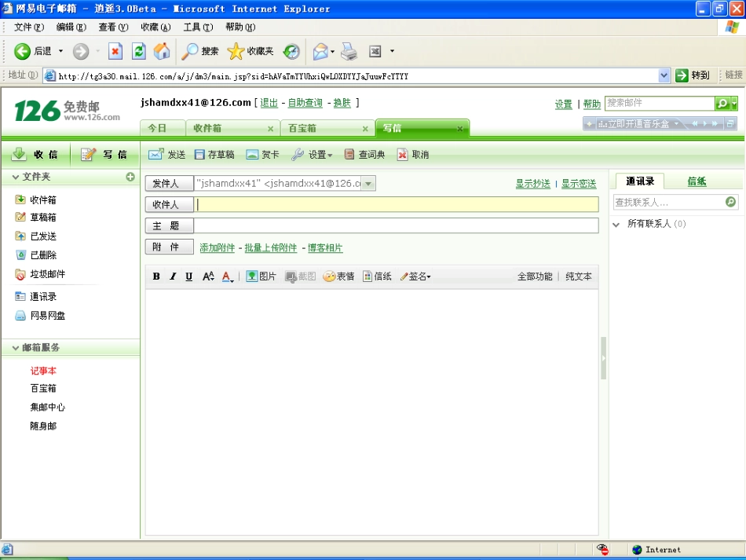Toggle italic text formatting
746x560 pixels.
pos(173,276)
